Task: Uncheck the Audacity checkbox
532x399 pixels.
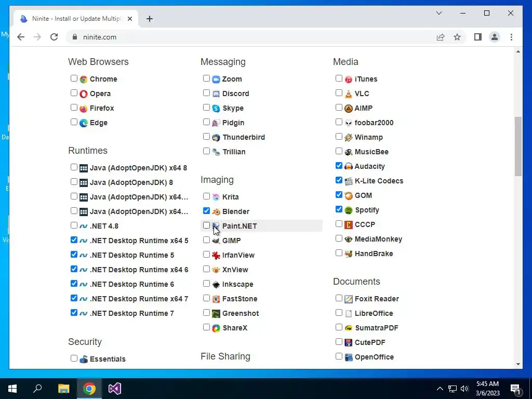Action: coord(339,166)
